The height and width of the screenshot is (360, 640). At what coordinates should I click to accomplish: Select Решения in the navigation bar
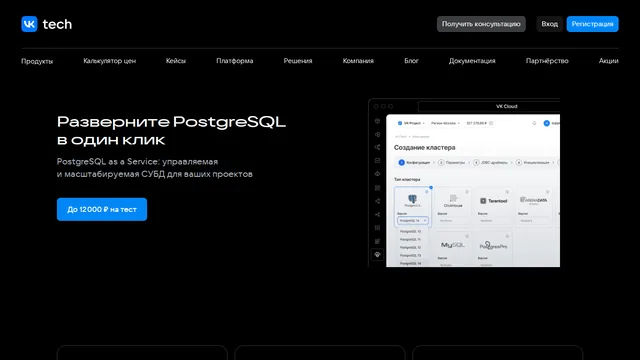tap(298, 61)
